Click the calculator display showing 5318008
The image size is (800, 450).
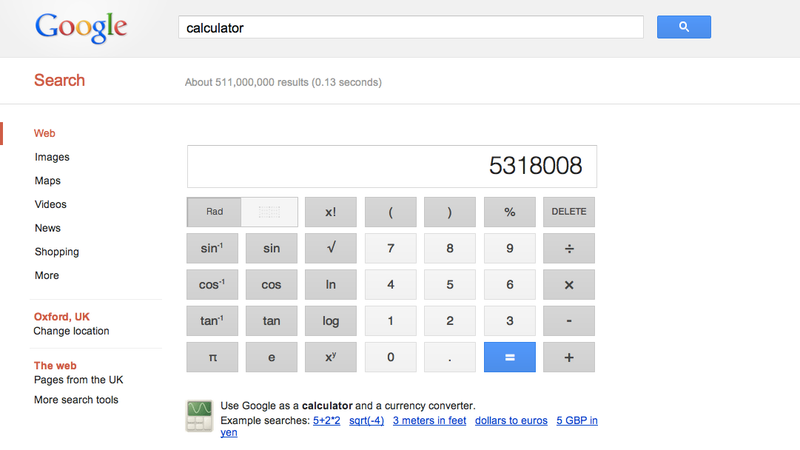[392, 166]
